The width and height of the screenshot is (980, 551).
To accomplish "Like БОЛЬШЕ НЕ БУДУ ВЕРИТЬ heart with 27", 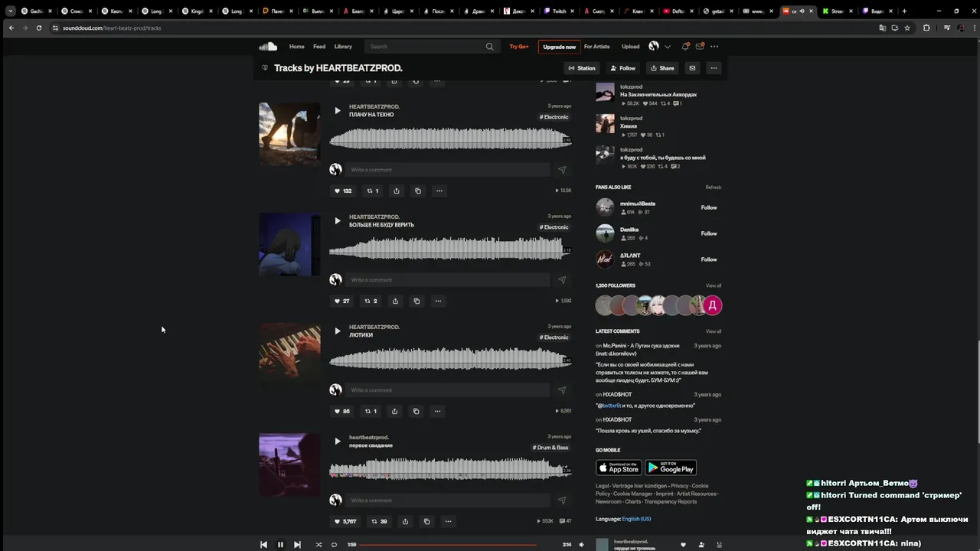I will point(341,301).
